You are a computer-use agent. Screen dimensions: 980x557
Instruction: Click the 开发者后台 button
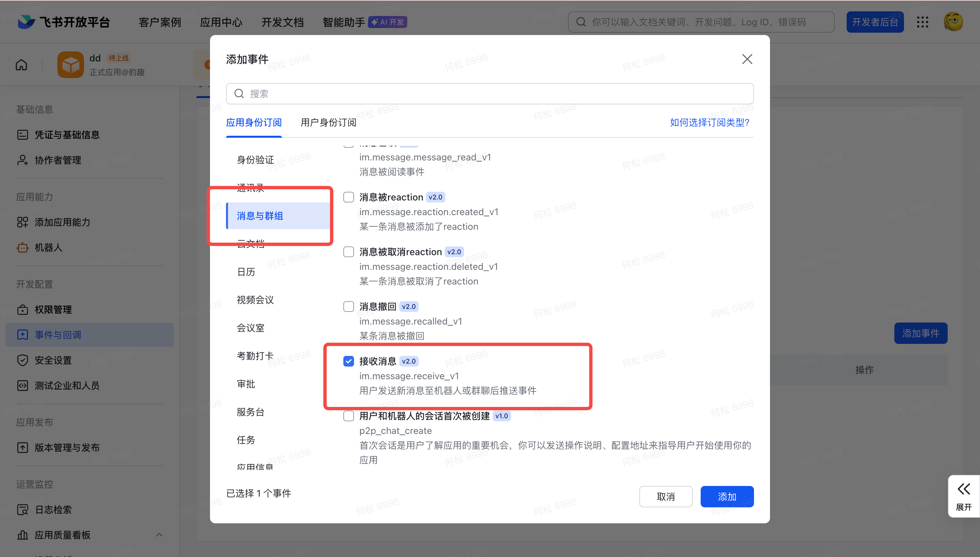[x=875, y=22]
